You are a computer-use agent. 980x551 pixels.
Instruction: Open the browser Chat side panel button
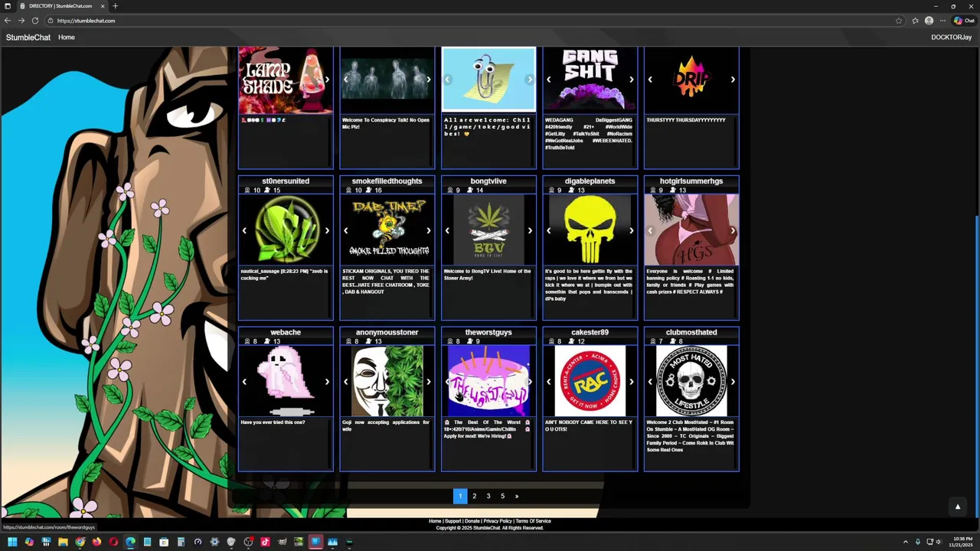[x=964, y=21]
